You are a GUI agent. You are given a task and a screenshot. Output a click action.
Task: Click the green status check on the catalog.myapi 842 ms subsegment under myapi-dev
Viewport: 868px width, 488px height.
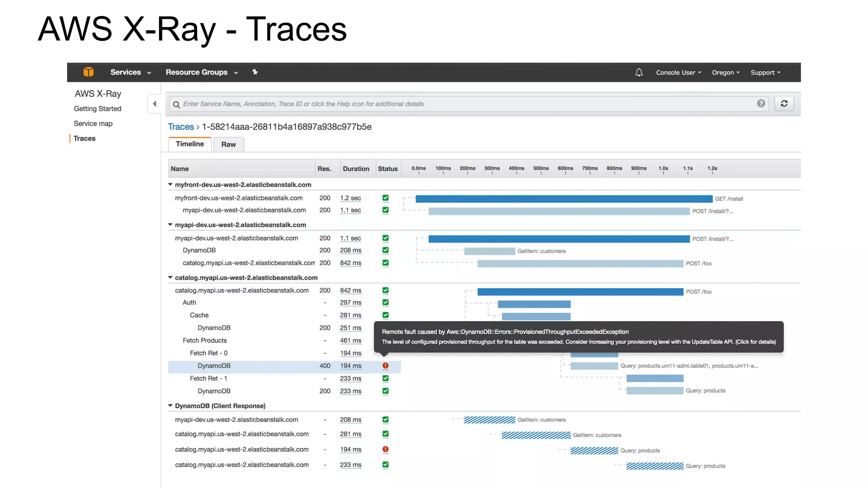pyautogui.click(x=385, y=263)
